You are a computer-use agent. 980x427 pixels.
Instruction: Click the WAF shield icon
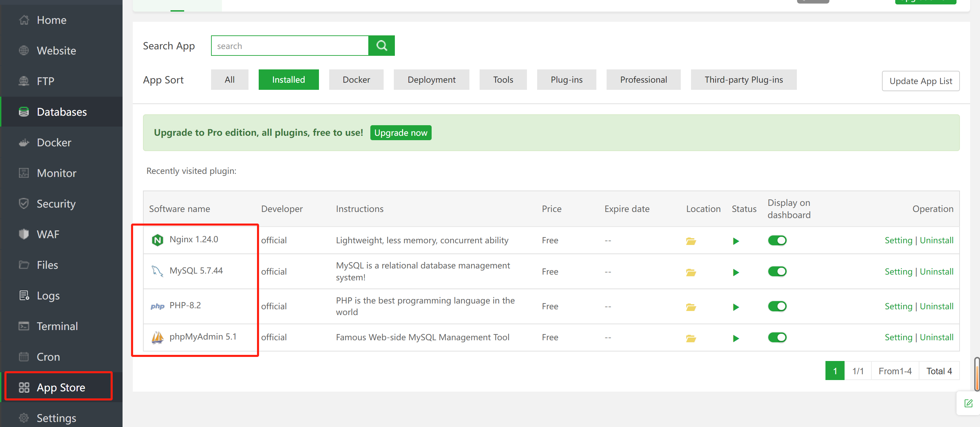point(23,234)
